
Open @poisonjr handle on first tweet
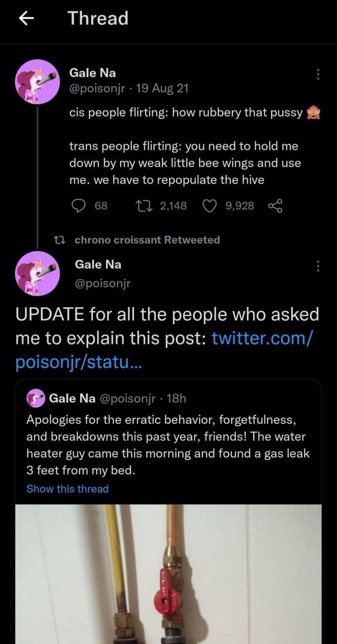(x=97, y=88)
